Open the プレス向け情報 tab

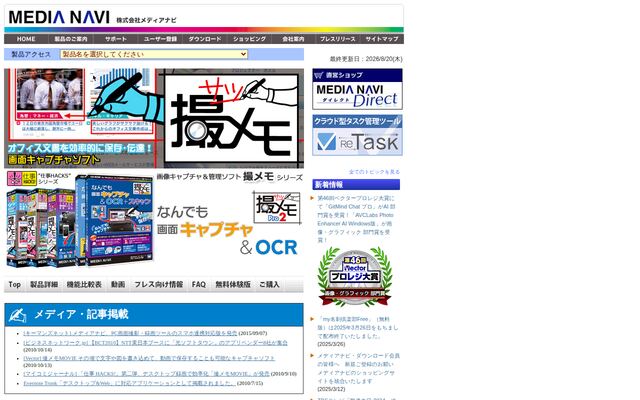pos(159,284)
